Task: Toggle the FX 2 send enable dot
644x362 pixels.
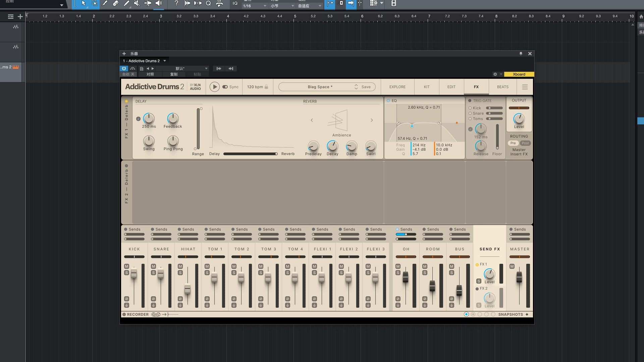Action: click(x=477, y=289)
